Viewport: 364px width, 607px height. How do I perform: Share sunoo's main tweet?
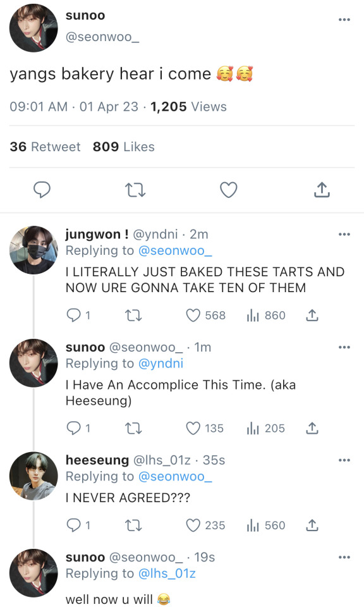[x=322, y=190]
